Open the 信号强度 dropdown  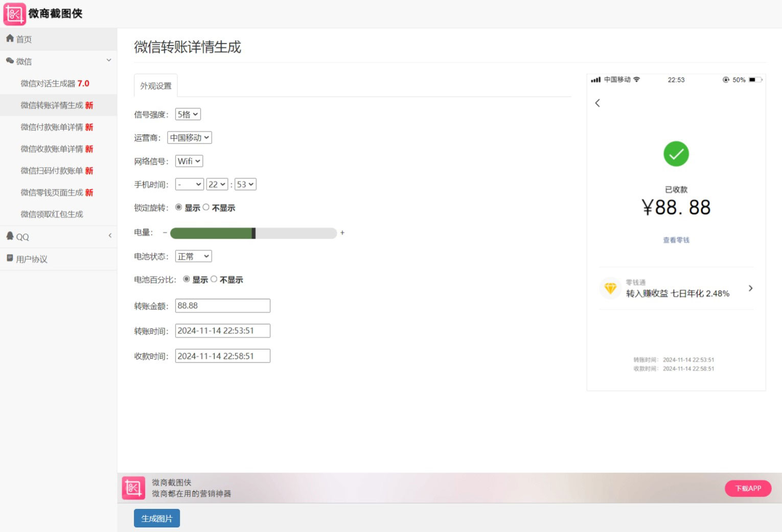188,114
